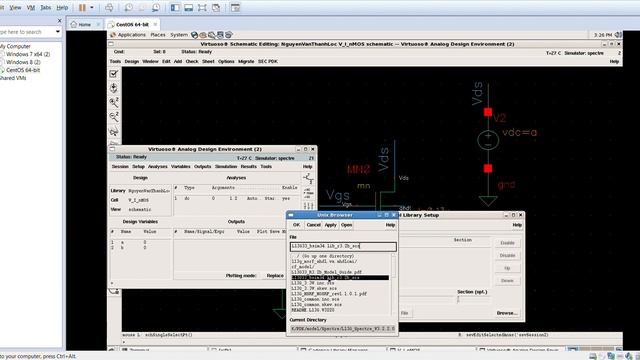
Task: Open the schematic Options menu
Action: (226, 61)
